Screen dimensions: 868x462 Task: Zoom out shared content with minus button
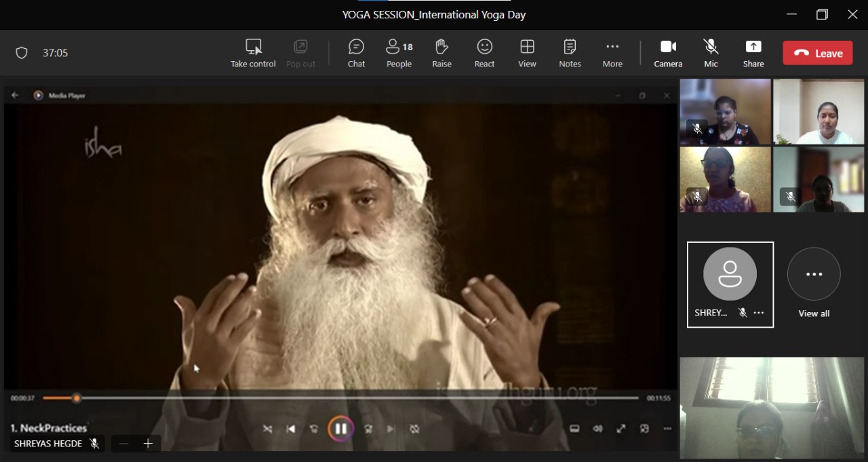123,444
